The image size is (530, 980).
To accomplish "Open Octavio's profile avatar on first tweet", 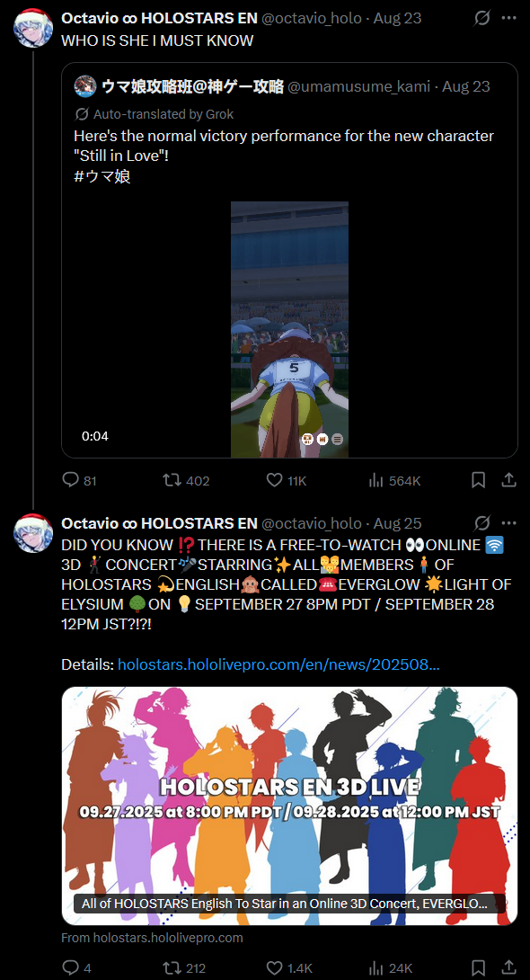I will (x=33, y=29).
